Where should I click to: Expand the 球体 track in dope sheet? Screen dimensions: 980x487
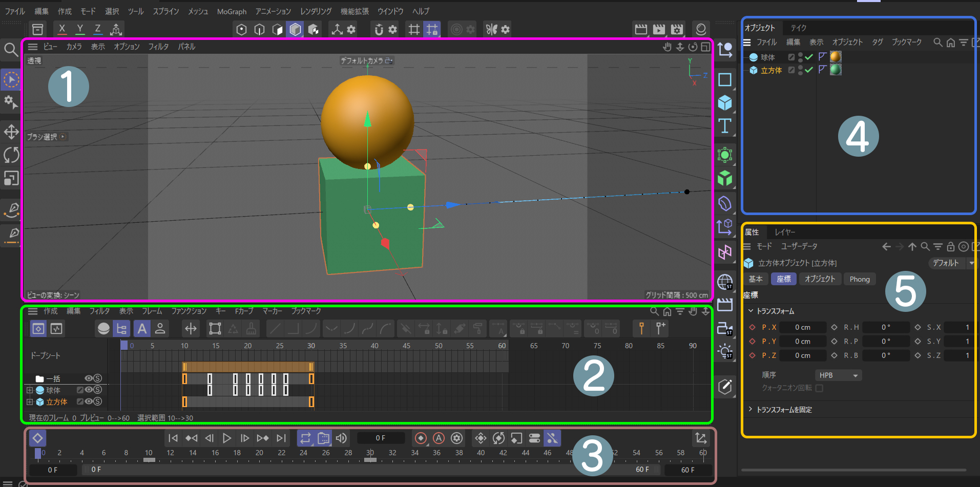[x=30, y=390]
